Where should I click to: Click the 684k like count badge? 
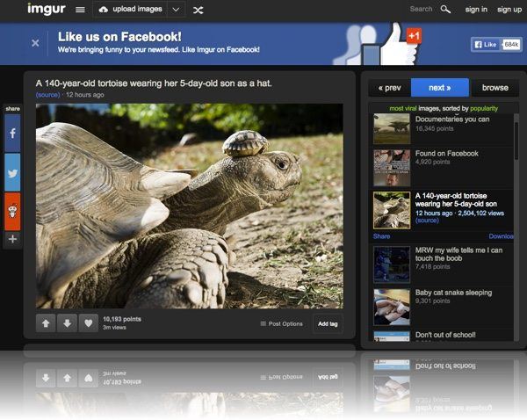pyautogui.click(x=511, y=45)
